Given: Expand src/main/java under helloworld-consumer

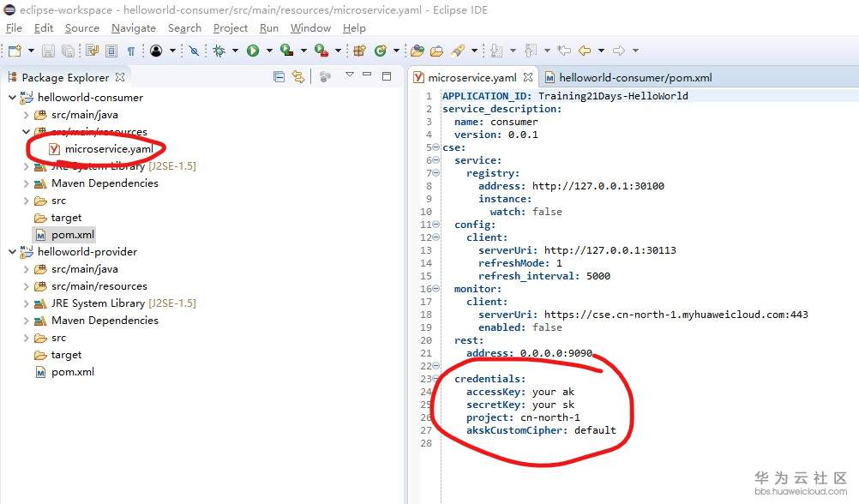Looking at the screenshot, I should (26, 115).
